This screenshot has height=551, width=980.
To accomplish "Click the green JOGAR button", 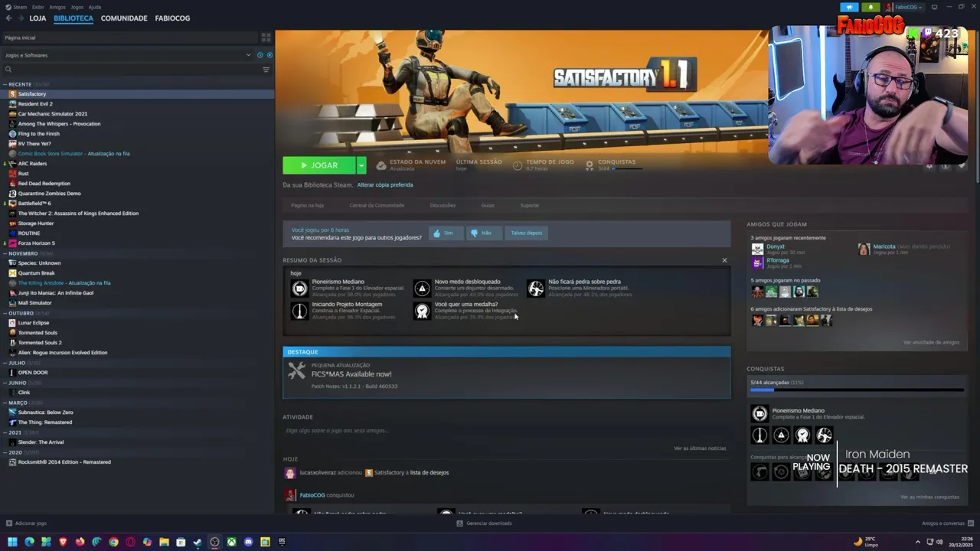I will pos(319,165).
